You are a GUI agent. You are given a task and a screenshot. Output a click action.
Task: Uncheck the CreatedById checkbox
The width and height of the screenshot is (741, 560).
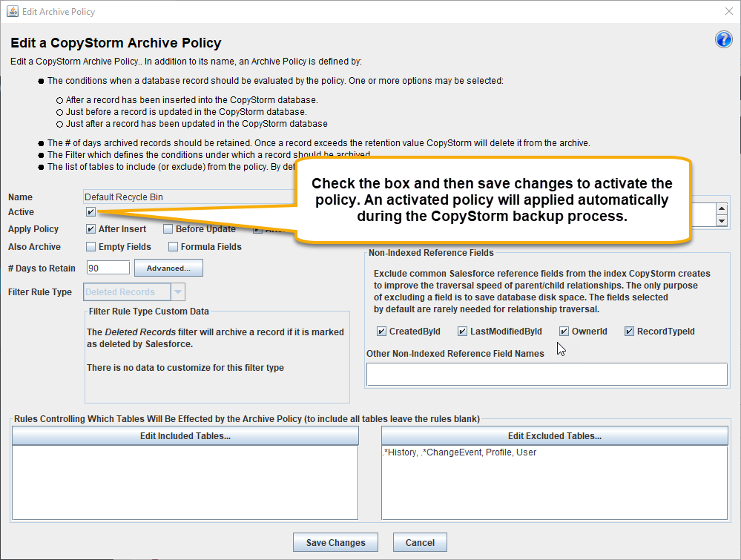(x=381, y=332)
